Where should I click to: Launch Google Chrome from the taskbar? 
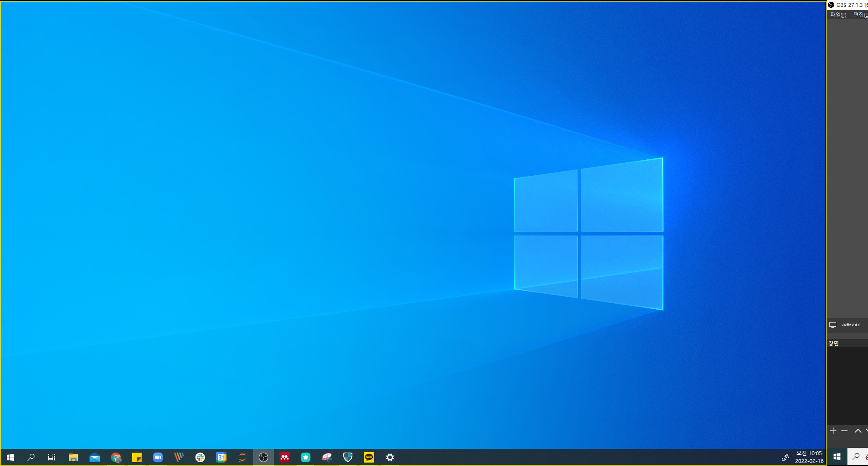click(116, 457)
